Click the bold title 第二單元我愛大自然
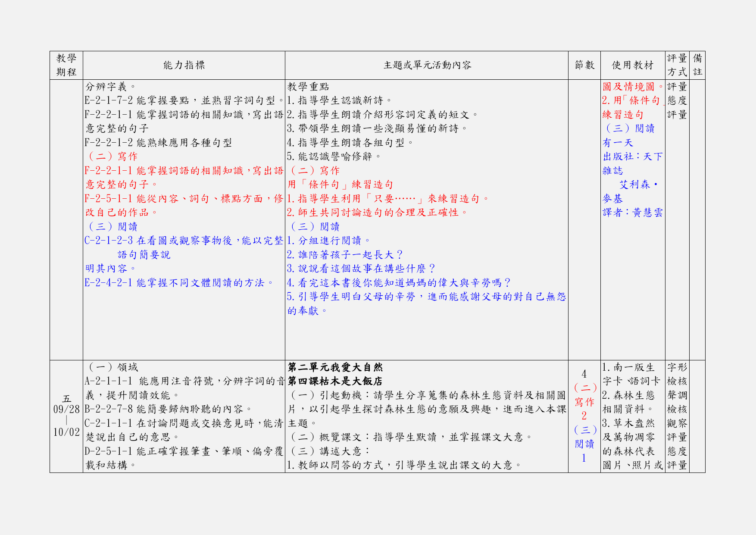 [x=335, y=367]
